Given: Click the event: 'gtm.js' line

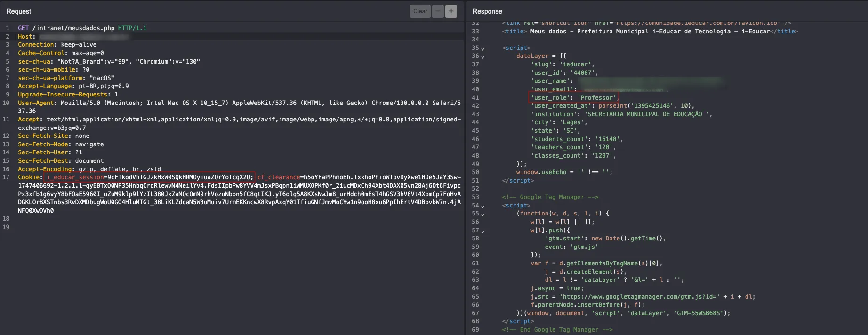Looking at the screenshot, I should pyautogui.click(x=571, y=247).
